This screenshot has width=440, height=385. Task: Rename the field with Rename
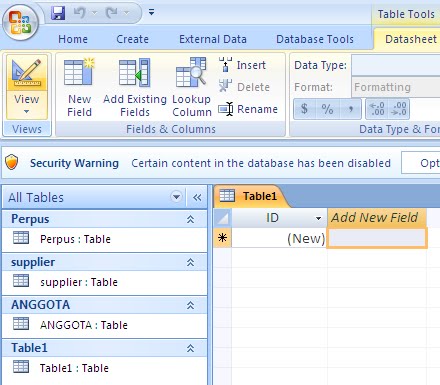coord(248,109)
